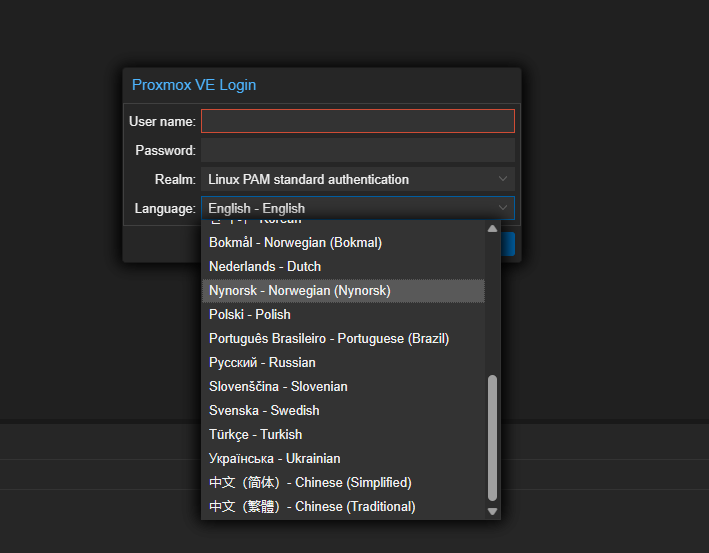Pick Português Brasileiro - Portuguese (Brazil)
Viewport: 709px width, 553px height.
[343, 339]
